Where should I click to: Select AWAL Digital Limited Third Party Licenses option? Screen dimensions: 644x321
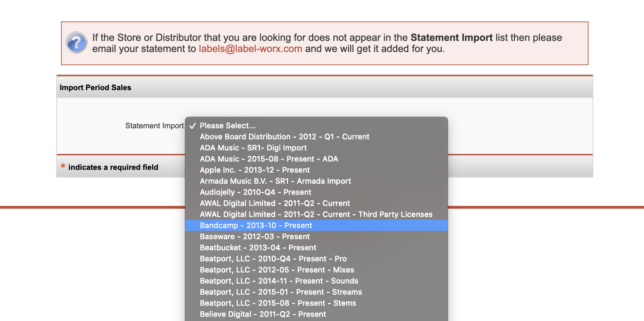[316, 214]
